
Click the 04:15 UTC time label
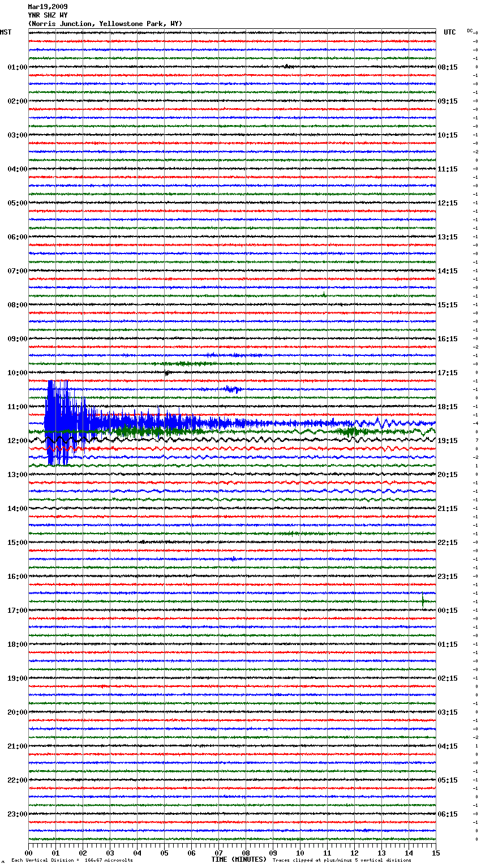(x=448, y=746)
